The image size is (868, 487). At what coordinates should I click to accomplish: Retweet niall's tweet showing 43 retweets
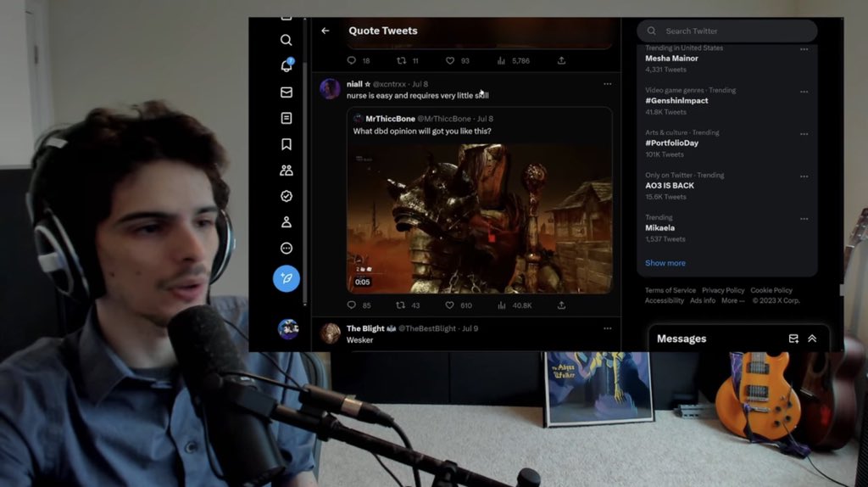point(400,305)
